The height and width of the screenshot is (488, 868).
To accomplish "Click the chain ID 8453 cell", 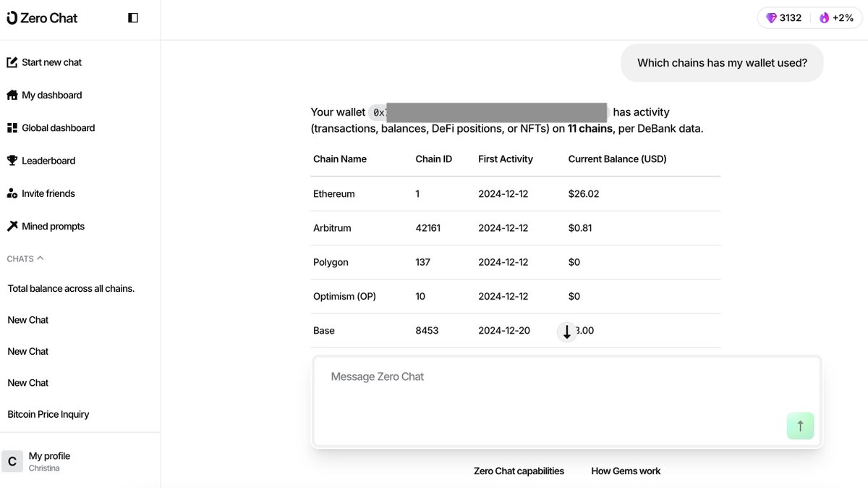I will 427,331.
